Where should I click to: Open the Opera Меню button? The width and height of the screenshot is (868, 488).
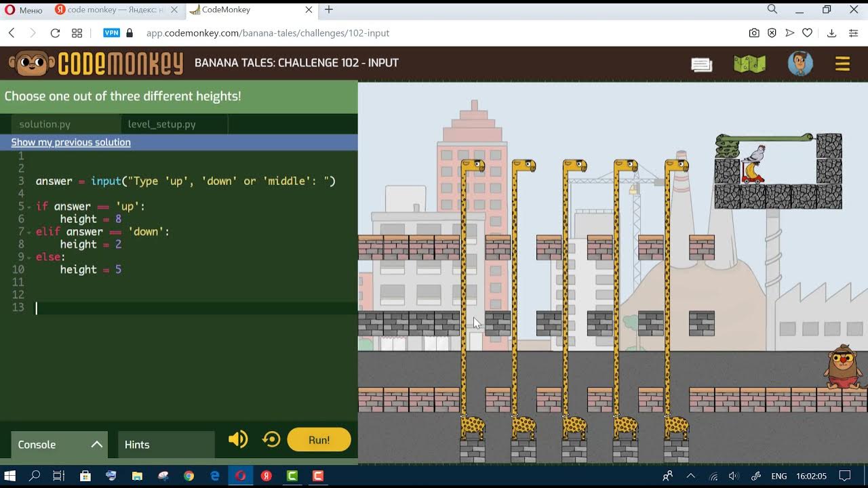(24, 9)
